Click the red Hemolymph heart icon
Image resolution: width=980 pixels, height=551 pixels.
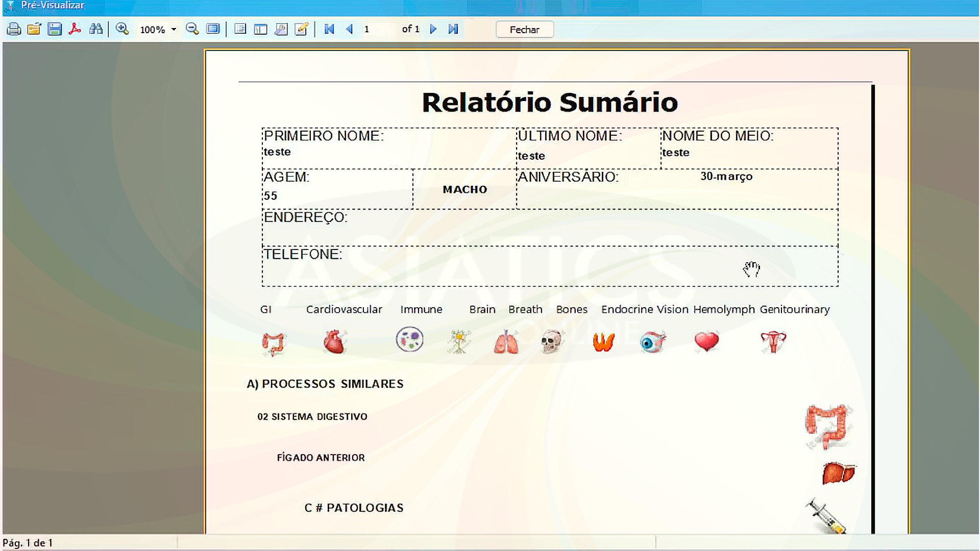[707, 341]
